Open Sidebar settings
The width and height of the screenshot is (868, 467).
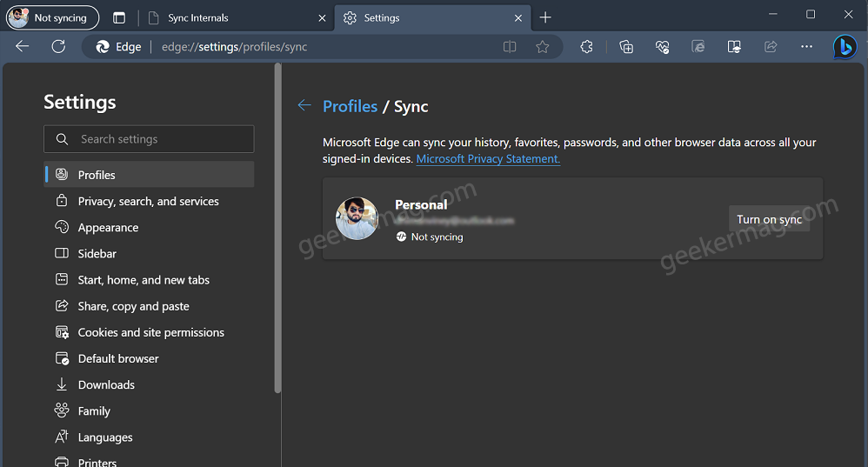(x=149, y=253)
